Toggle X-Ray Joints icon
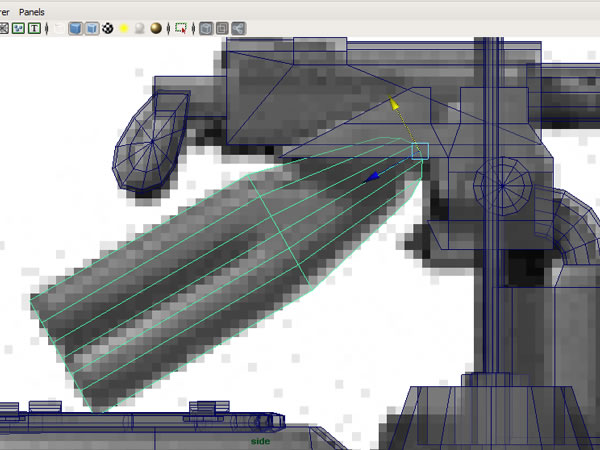The height and width of the screenshot is (450, 600). (238, 28)
